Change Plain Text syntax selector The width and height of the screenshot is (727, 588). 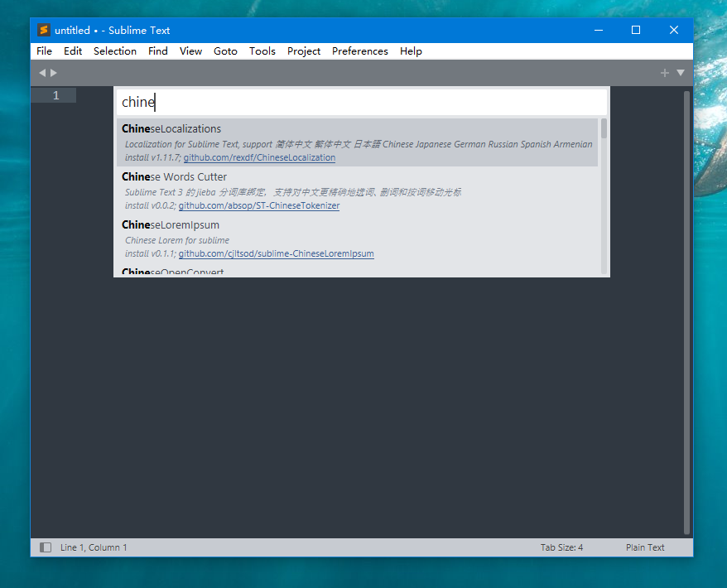pos(645,547)
